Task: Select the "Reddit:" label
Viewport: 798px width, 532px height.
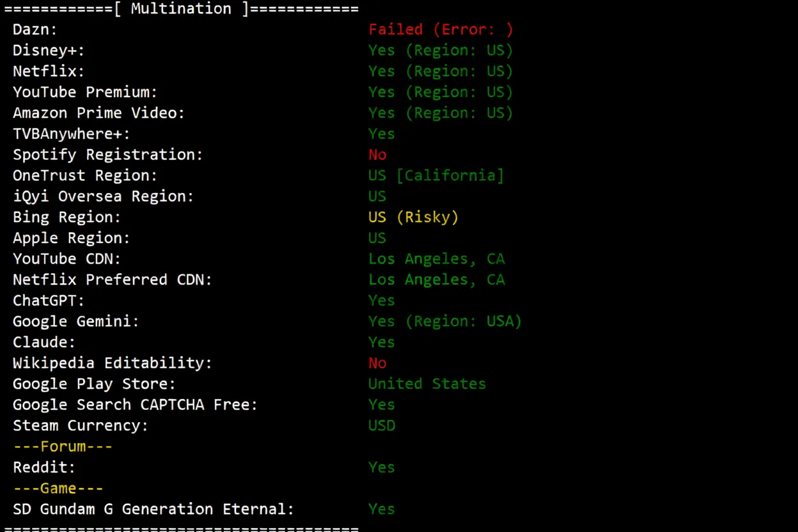Action: coord(44,467)
